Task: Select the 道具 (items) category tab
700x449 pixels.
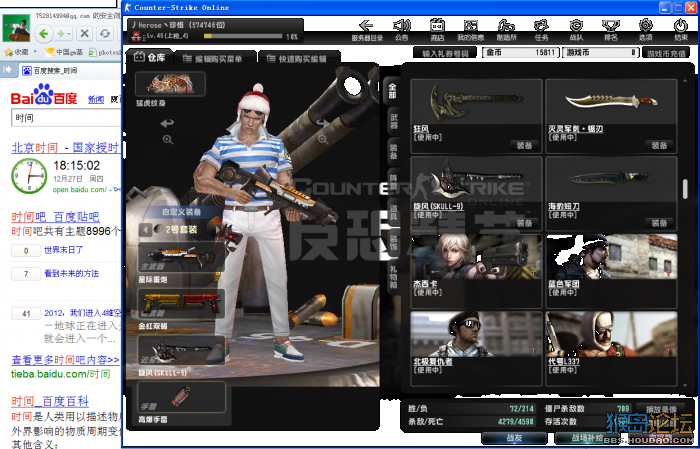Action: pos(393,212)
